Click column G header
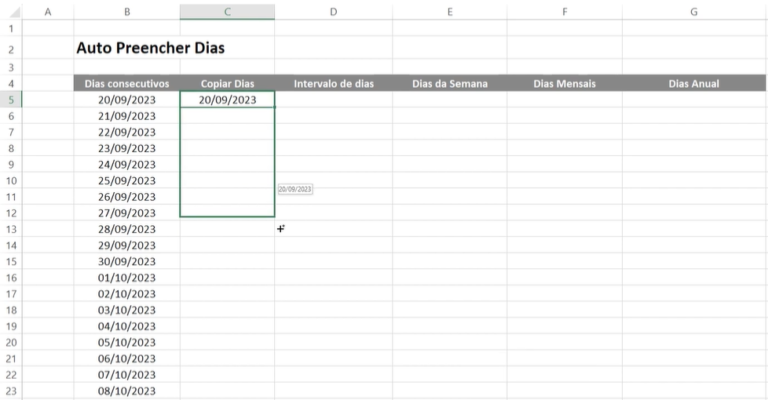The width and height of the screenshot is (768, 400). pyautogui.click(x=693, y=11)
